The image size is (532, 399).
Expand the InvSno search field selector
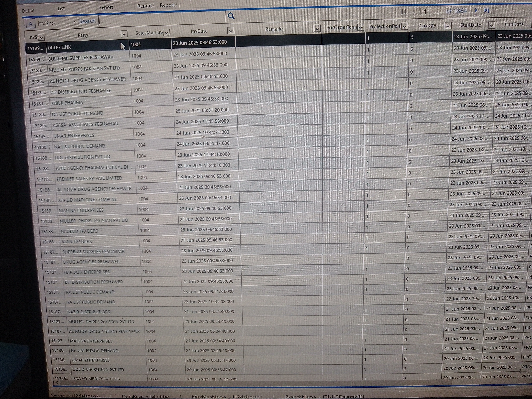click(x=74, y=22)
